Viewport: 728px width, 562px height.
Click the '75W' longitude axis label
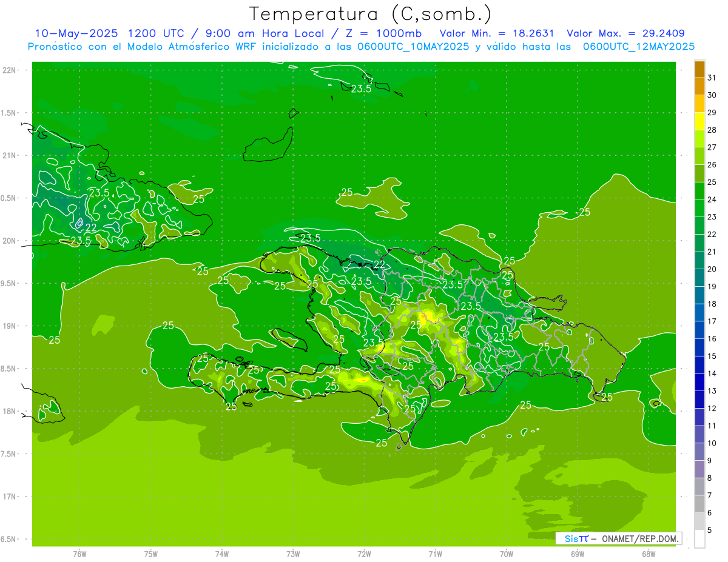(x=151, y=554)
